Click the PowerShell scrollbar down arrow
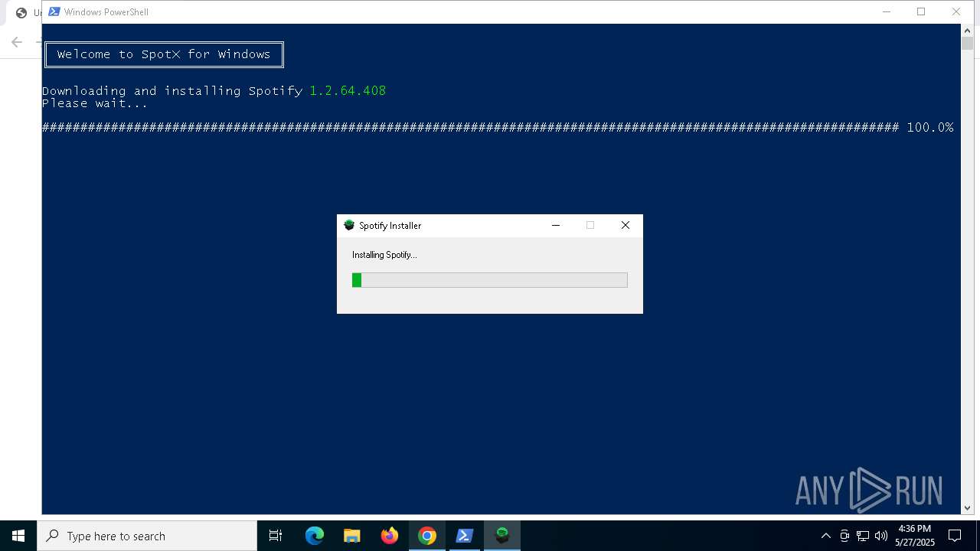This screenshot has width=980, height=551. click(x=967, y=507)
